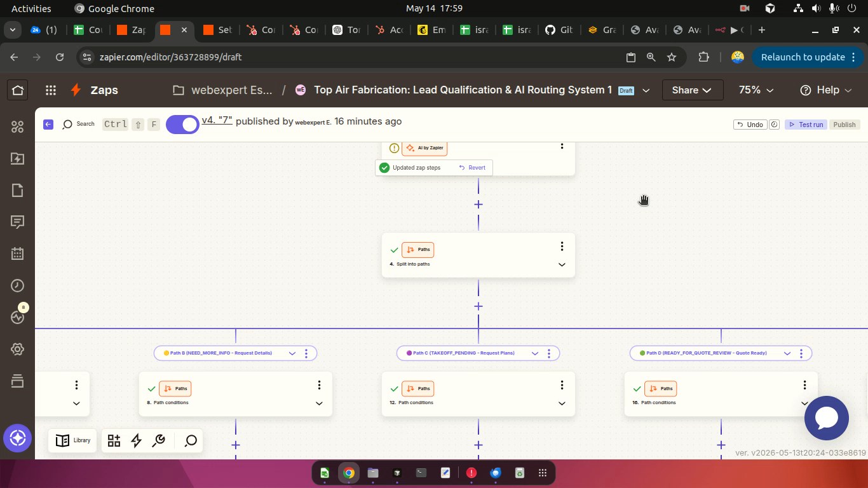Add a step above Split into paths

[x=478, y=205]
